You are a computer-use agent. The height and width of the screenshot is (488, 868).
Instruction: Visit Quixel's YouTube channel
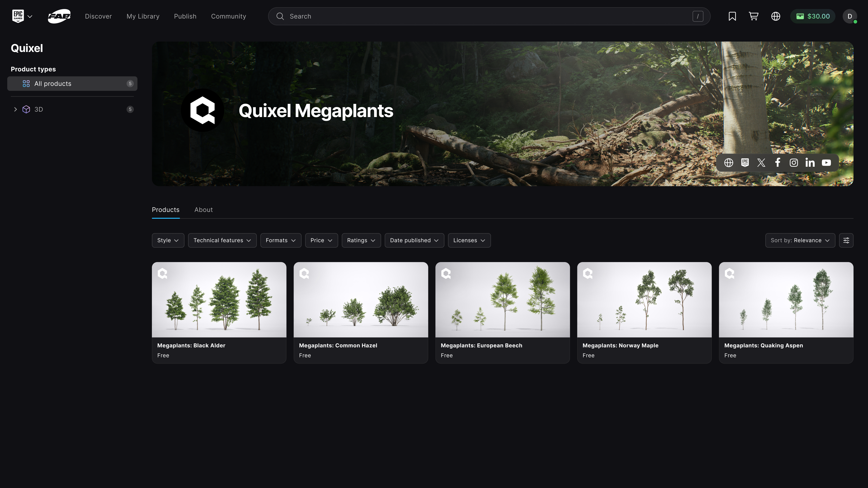point(826,162)
